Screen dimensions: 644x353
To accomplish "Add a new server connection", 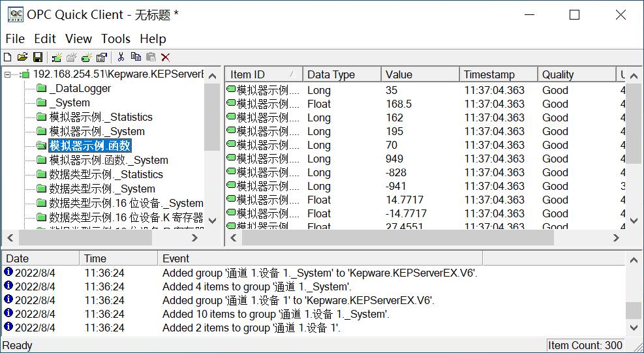I will click(57, 57).
